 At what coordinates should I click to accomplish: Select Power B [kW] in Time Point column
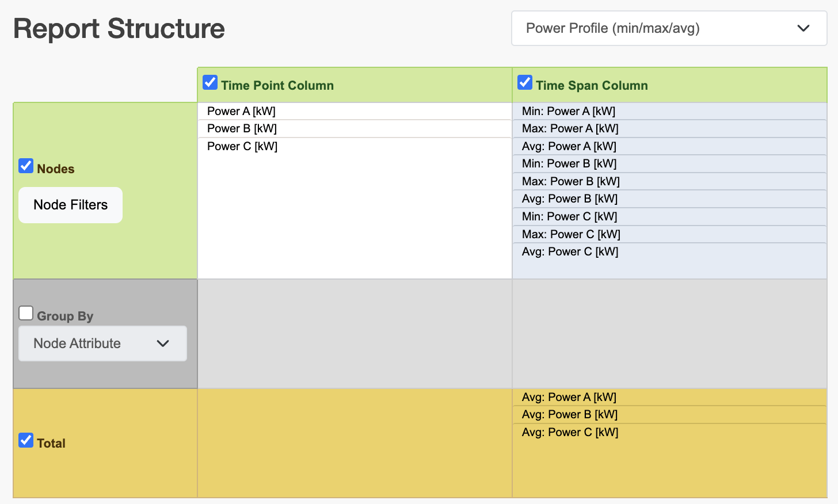coord(242,128)
